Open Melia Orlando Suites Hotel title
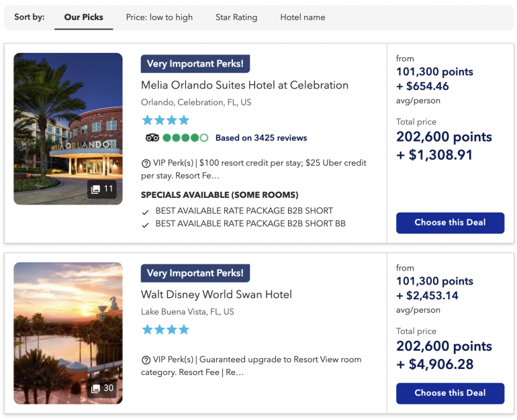Image resolution: width=517 pixels, height=420 pixels. point(244,85)
